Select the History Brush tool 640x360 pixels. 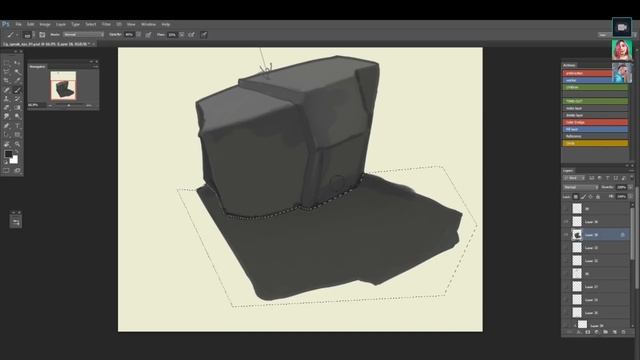pos(17,99)
